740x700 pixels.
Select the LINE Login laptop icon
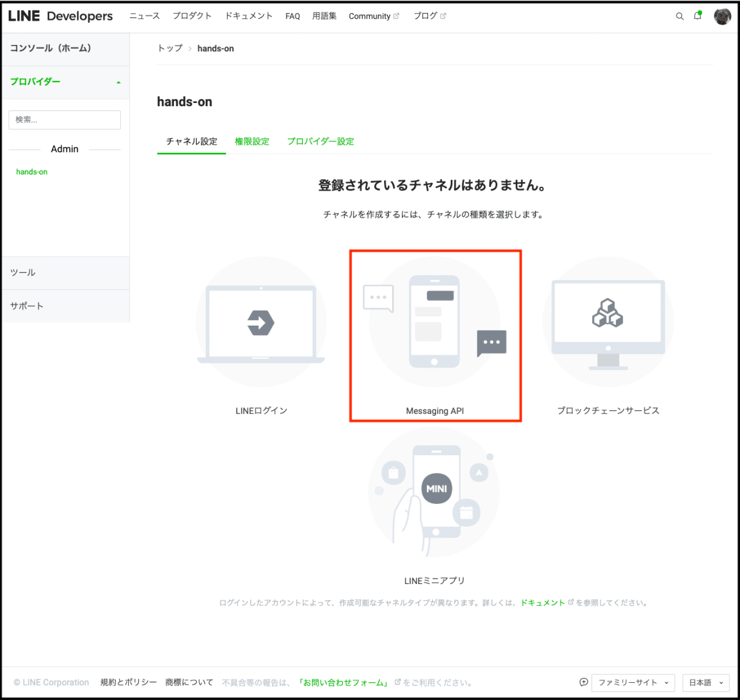tap(261, 322)
